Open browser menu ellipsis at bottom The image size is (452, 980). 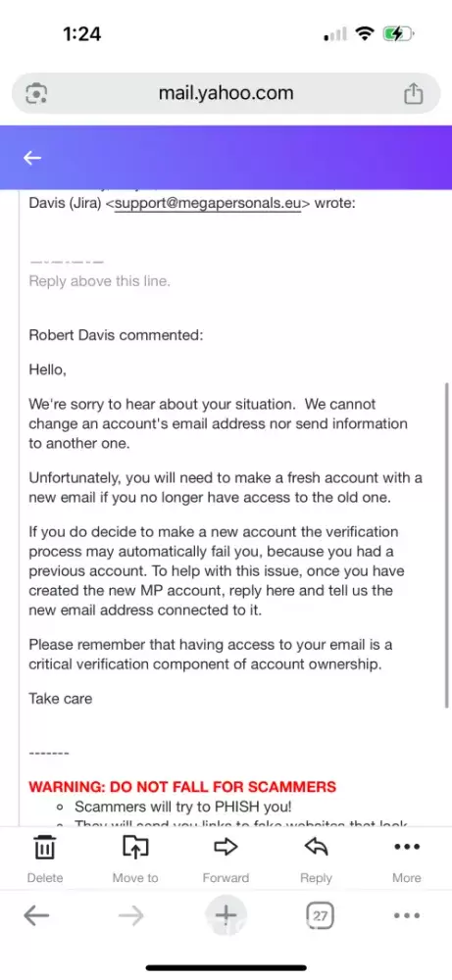click(x=406, y=916)
